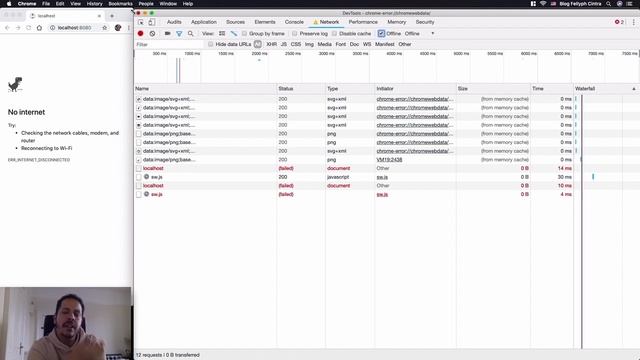Filter requests by Manifest
This screenshot has width=640, height=360.
coord(384,44)
